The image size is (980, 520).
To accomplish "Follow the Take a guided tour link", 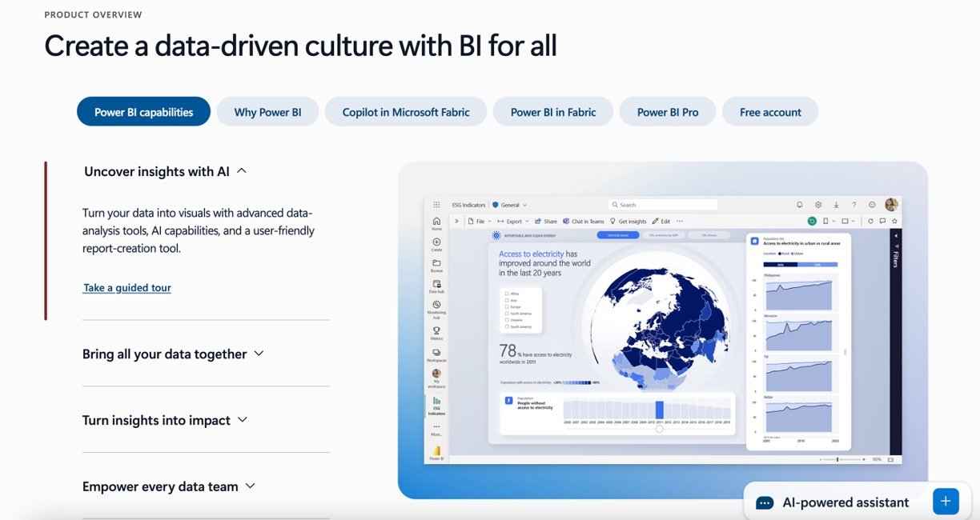I will (x=127, y=288).
